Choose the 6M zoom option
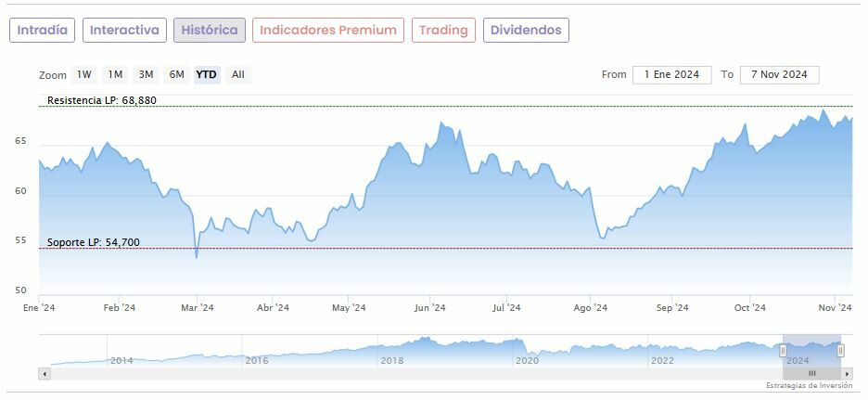This screenshot has height=400, width=868. pyautogui.click(x=176, y=74)
